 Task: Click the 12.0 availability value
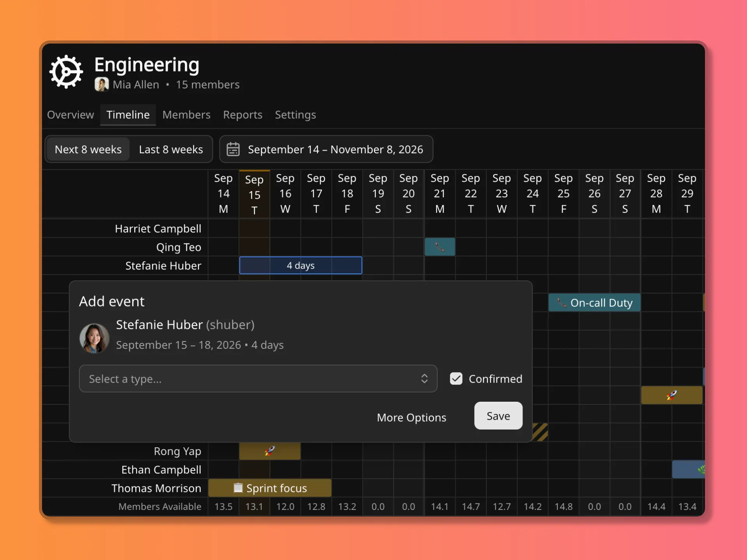tap(285, 506)
